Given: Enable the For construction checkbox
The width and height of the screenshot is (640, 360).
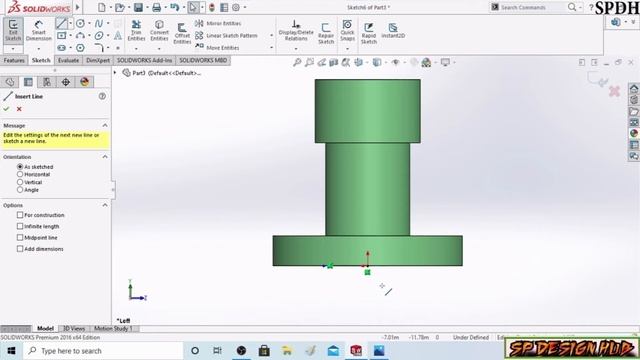Looking at the screenshot, I should tap(20, 215).
